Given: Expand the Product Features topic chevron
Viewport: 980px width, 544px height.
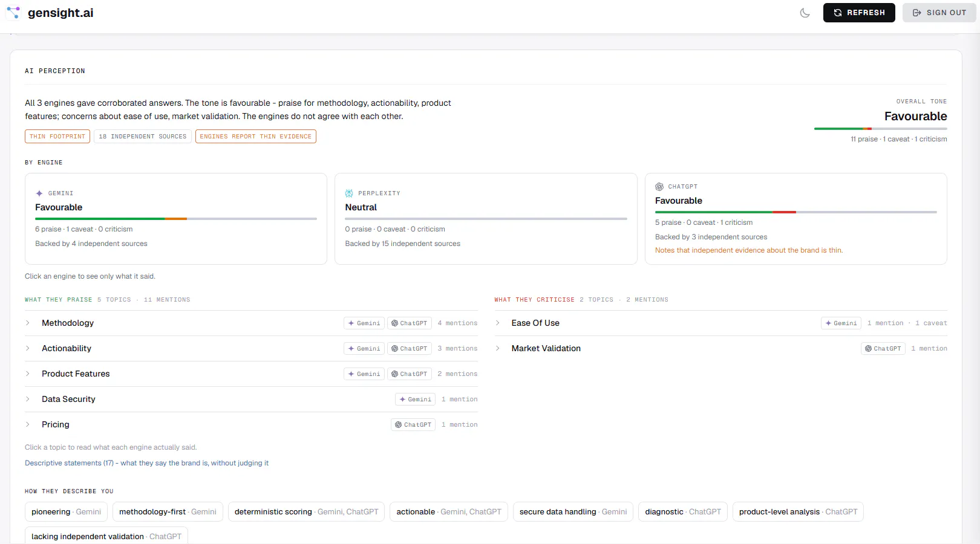Looking at the screenshot, I should click(28, 374).
